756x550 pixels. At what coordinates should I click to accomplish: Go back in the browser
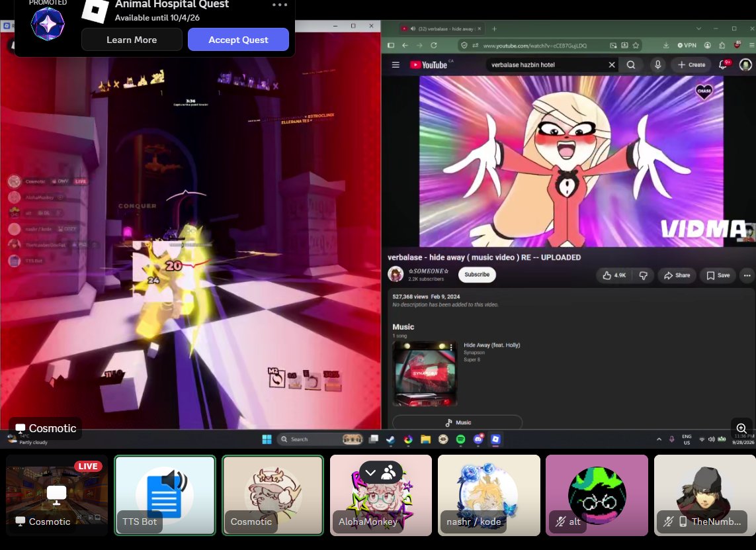coord(405,46)
